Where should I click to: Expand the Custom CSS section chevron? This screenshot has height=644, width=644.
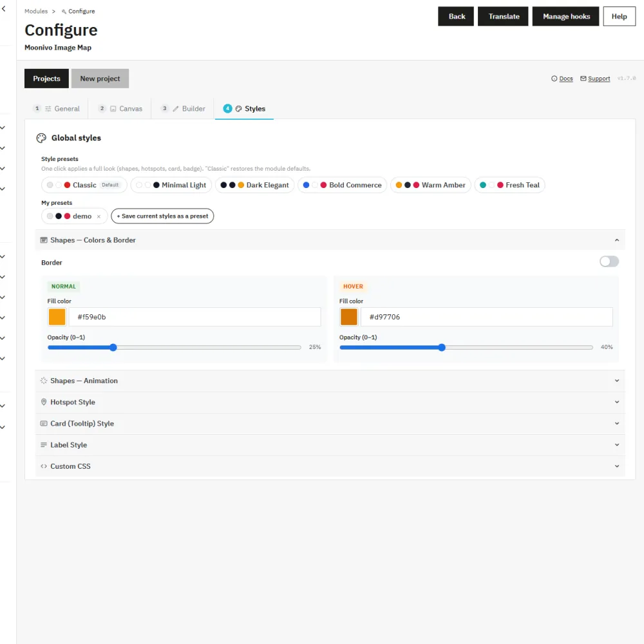click(616, 466)
